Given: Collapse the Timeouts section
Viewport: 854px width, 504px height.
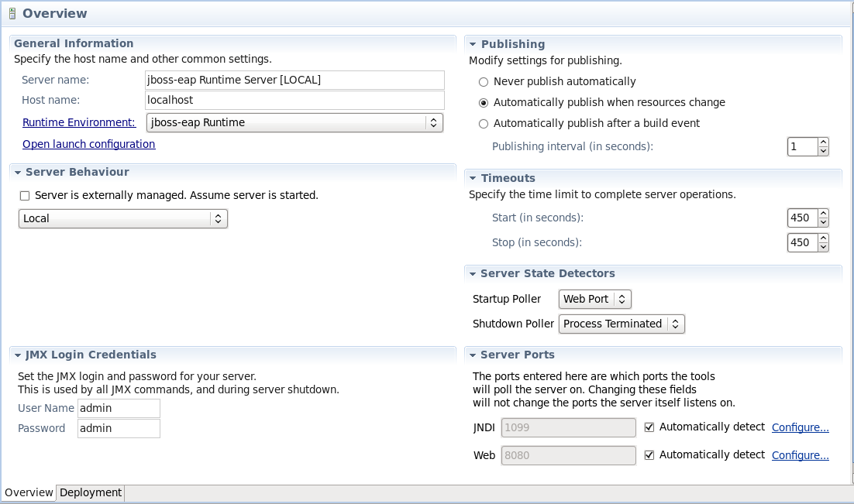Looking at the screenshot, I should [x=473, y=178].
